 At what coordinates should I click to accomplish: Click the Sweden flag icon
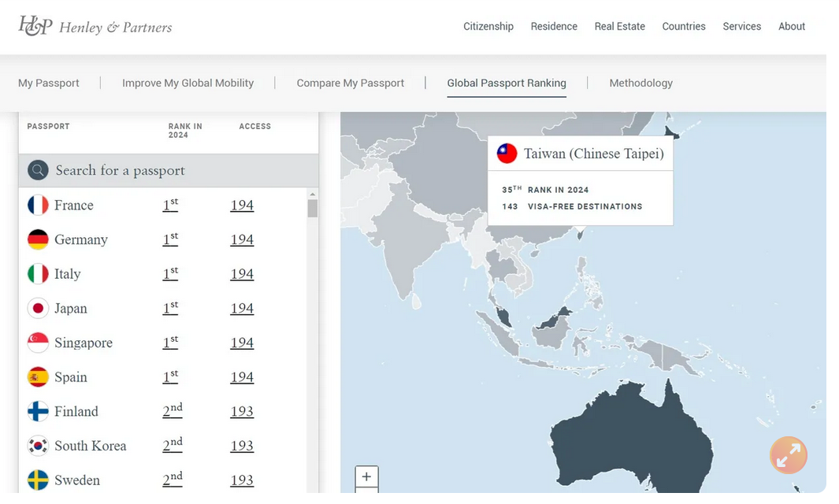(38, 480)
